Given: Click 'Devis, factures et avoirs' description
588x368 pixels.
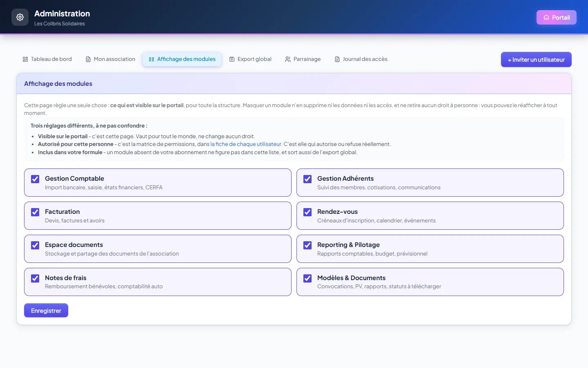Looking at the screenshot, I should click(75, 221).
